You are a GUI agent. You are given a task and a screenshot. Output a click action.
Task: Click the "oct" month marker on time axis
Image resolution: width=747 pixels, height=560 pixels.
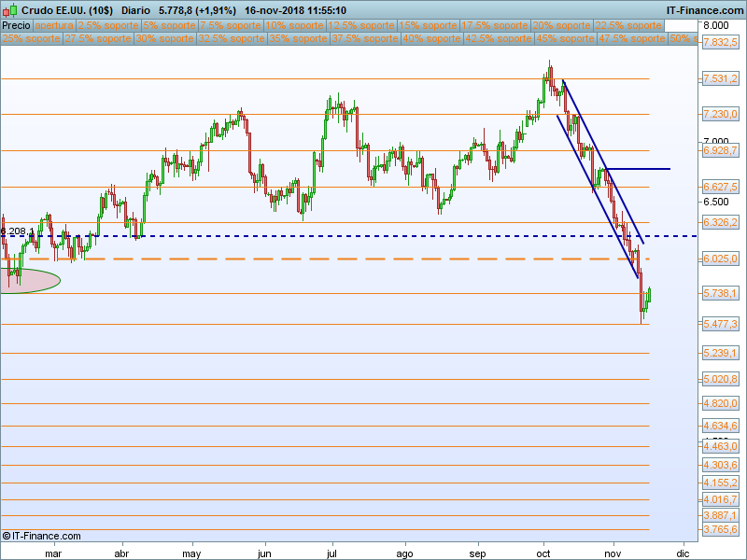click(547, 553)
